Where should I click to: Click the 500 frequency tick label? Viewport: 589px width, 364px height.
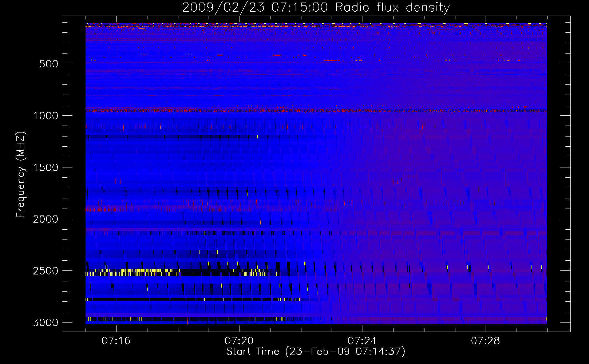(x=49, y=64)
